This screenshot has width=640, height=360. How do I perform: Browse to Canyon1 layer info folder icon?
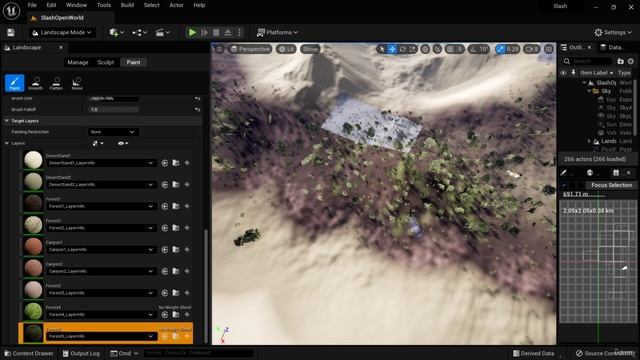pos(176,249)
